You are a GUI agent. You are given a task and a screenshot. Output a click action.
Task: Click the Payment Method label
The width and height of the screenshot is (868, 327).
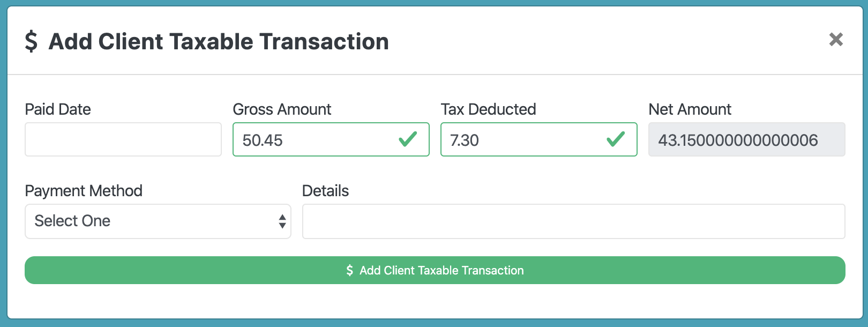[84, 191]
